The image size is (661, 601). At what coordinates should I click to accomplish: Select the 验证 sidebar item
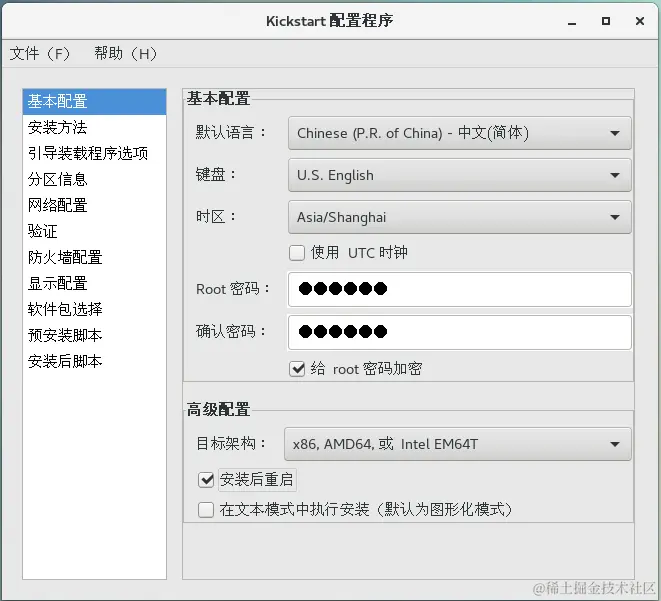(94, 231)
